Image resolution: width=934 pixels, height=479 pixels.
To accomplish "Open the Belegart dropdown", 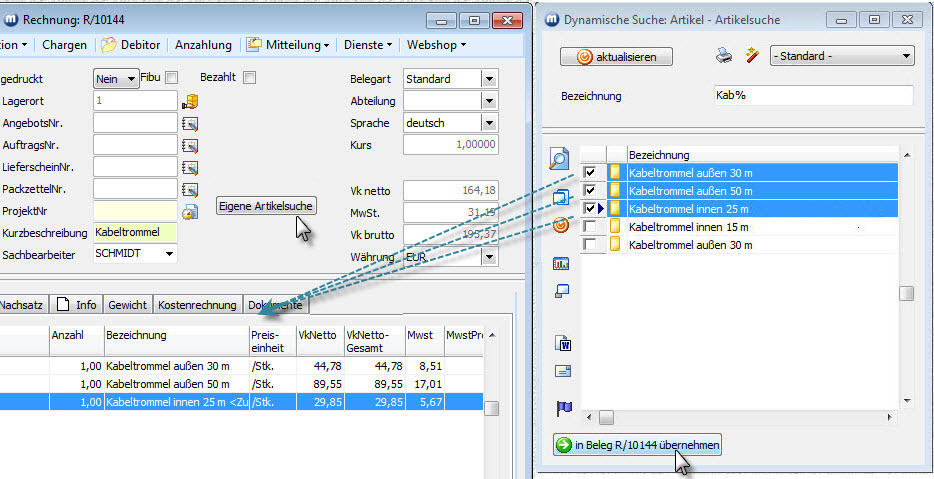I will coord(488,79).
